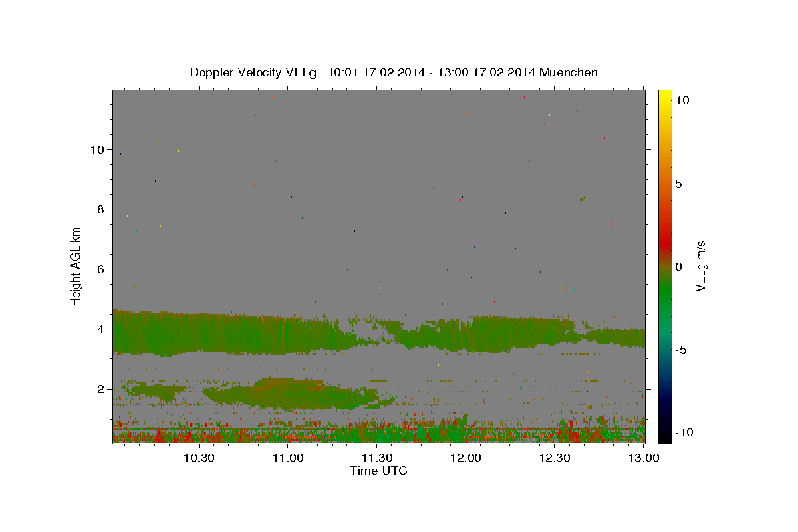The image size is (798, 532).
Task: Click the height axis label '4'
Action: click(x=100, y=329)
